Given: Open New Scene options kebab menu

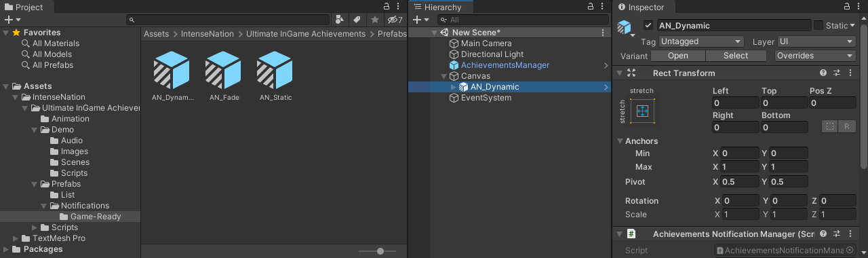Looking at the screenshot, I should [603, 33].
